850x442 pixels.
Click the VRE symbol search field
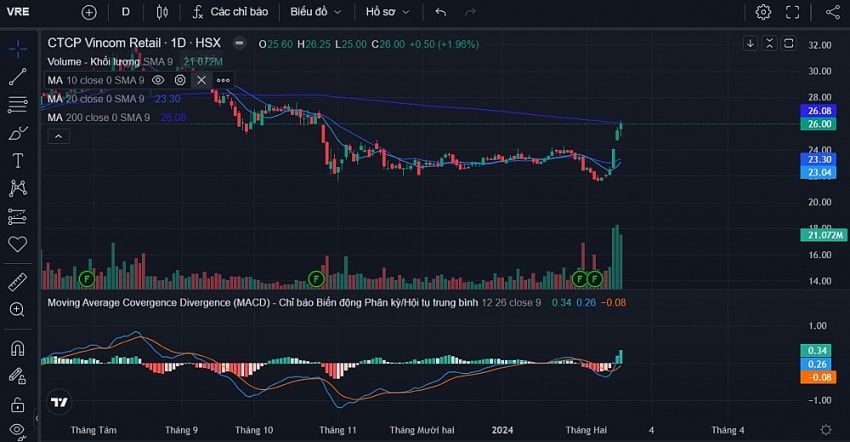pyautogui.click(x=18, y=12)
